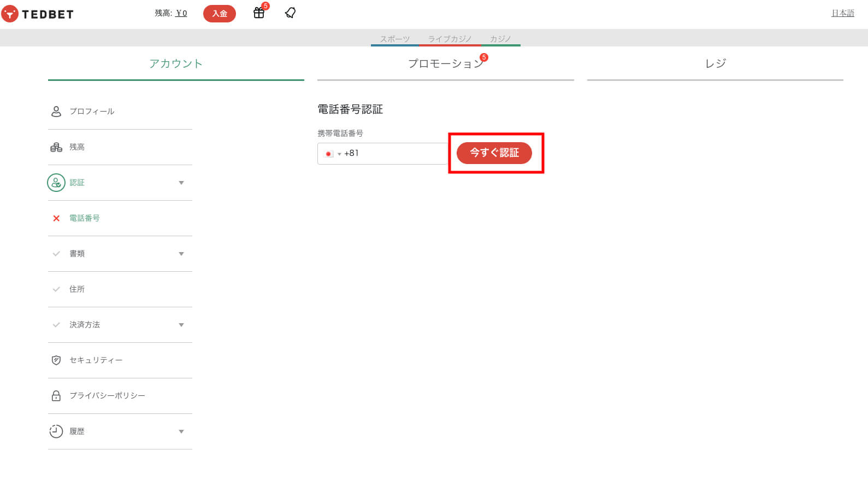Click the 今すぐ認証 button
This screenshot has width=868, height=479.
(x=494, y=153)
